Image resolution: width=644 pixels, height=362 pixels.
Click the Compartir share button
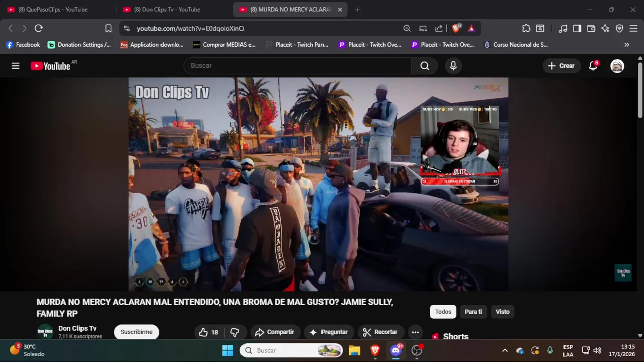click(x=274, y=332)
